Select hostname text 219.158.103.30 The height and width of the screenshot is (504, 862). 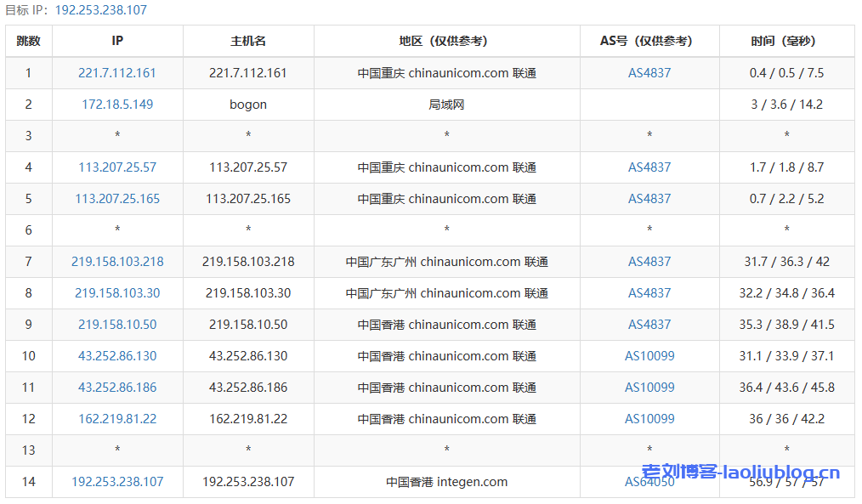(248, 293)
